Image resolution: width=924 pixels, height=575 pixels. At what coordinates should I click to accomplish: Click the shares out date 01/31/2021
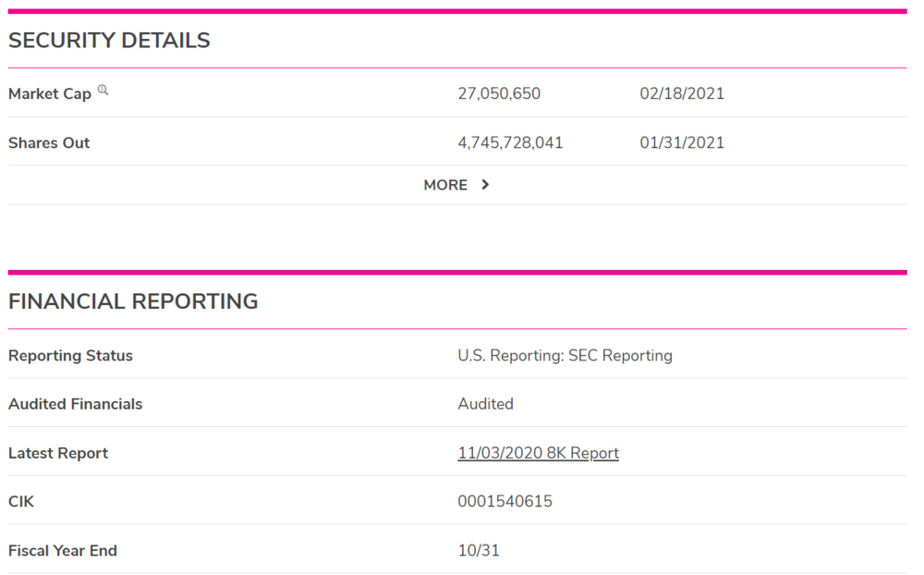(x=682, y=143)
